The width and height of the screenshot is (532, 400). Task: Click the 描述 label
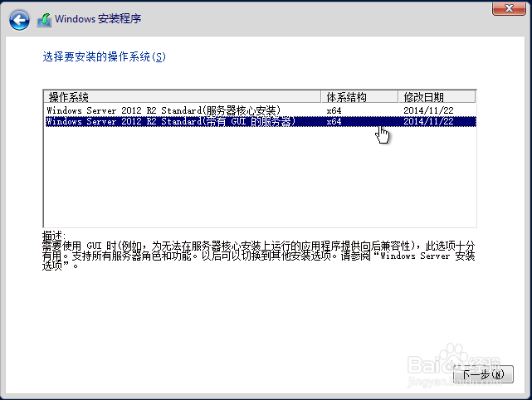coord(53,235)
